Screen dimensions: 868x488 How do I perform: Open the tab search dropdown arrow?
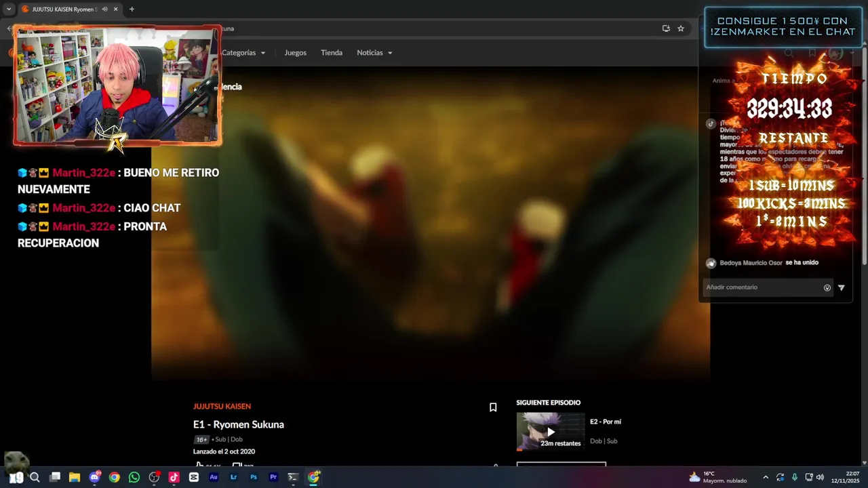click(9, 9)
